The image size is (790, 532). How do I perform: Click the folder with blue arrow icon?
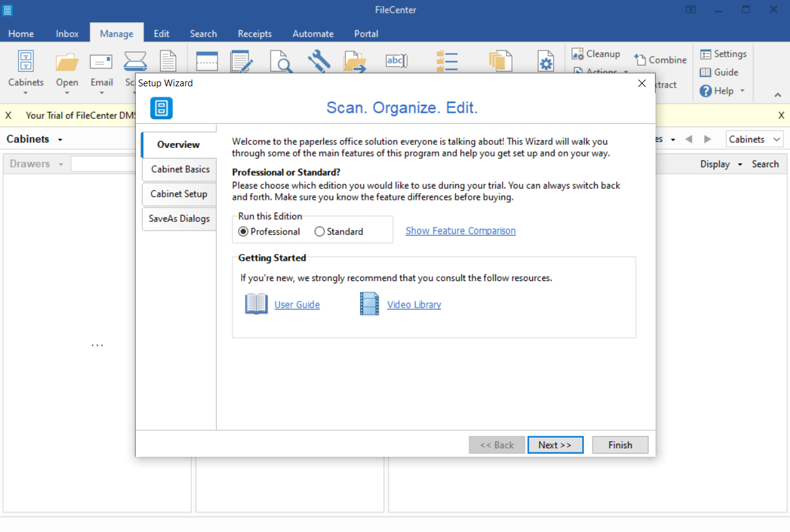pos(355,62)
